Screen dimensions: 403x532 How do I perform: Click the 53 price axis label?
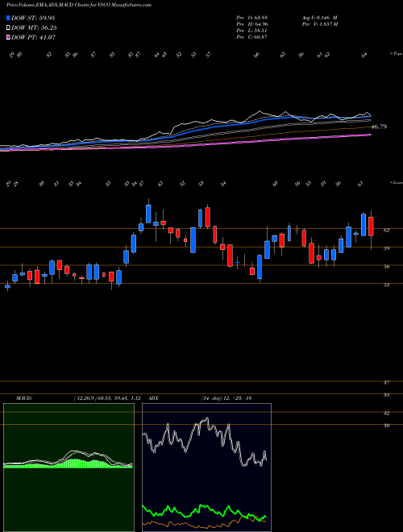pyautogui.click(x=386, y=285)
